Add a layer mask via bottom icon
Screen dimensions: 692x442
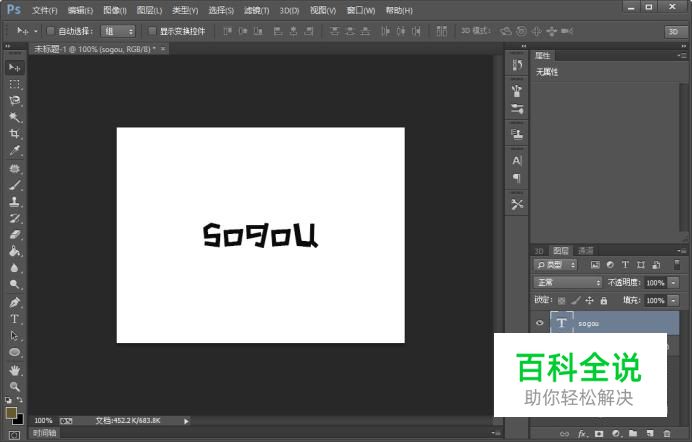pyautogui.click(x=599, y=434)
